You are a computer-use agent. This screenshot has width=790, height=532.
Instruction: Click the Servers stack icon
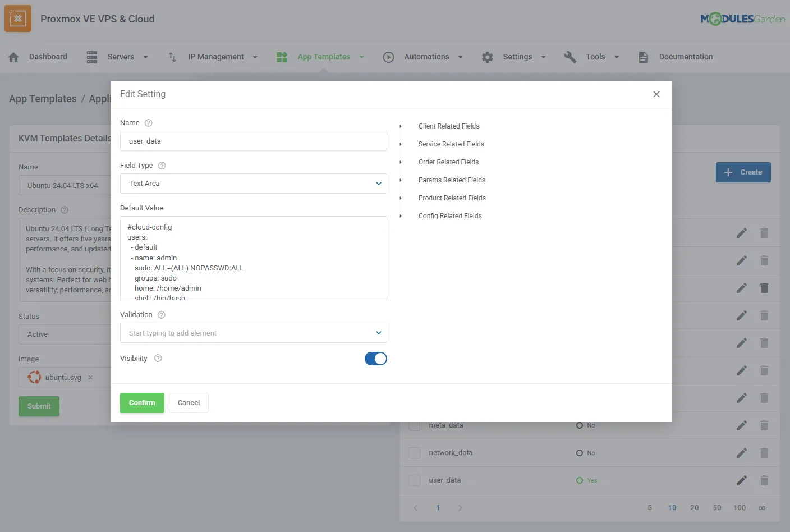point(92,57)
